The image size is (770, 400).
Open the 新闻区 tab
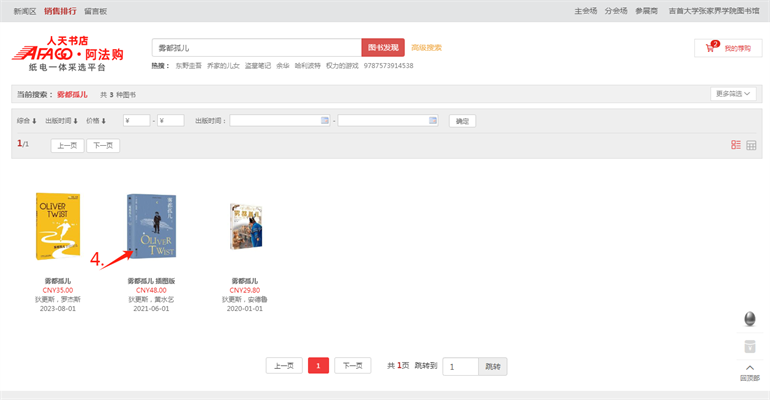25,11
